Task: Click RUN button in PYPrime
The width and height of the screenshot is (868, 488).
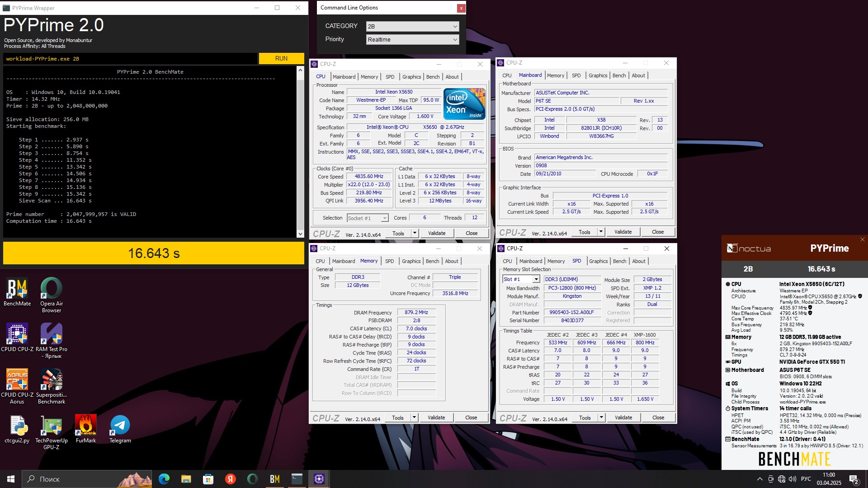Action: pos(281,59)
